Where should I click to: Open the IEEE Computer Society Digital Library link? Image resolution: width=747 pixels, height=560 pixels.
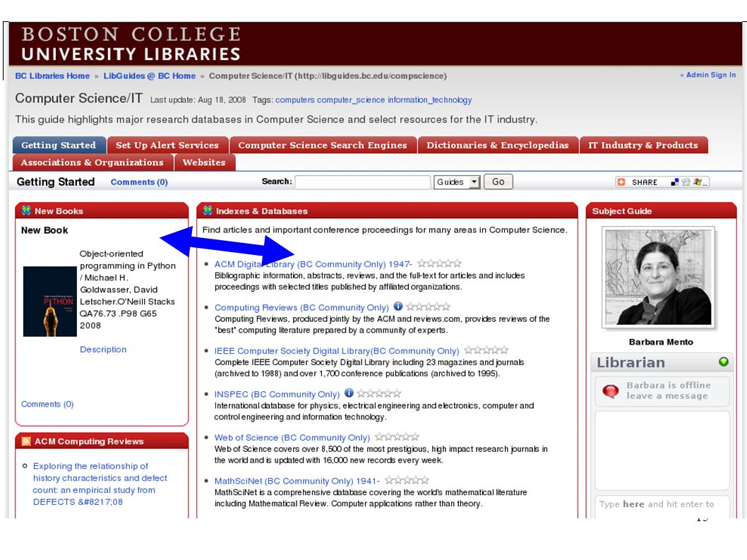[x=337, y=351]
